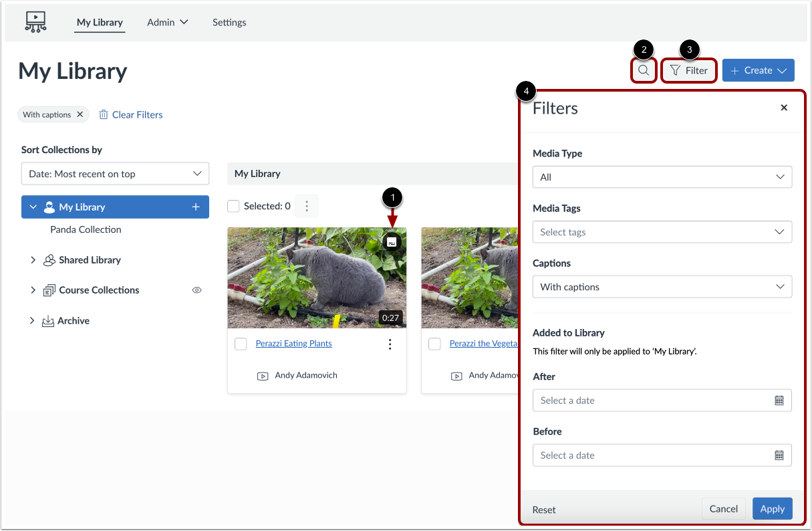Open the Media Tags select tags dropdown
Image resolution: width=812 pixels, height=531 pixels.
(662, 232)
